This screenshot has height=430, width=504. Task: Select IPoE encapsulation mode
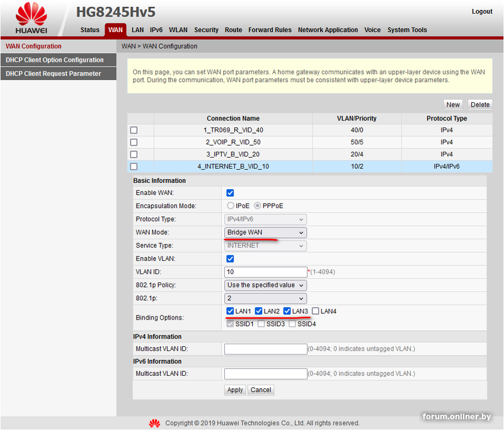pyautogui.click(x=231, y=206)
